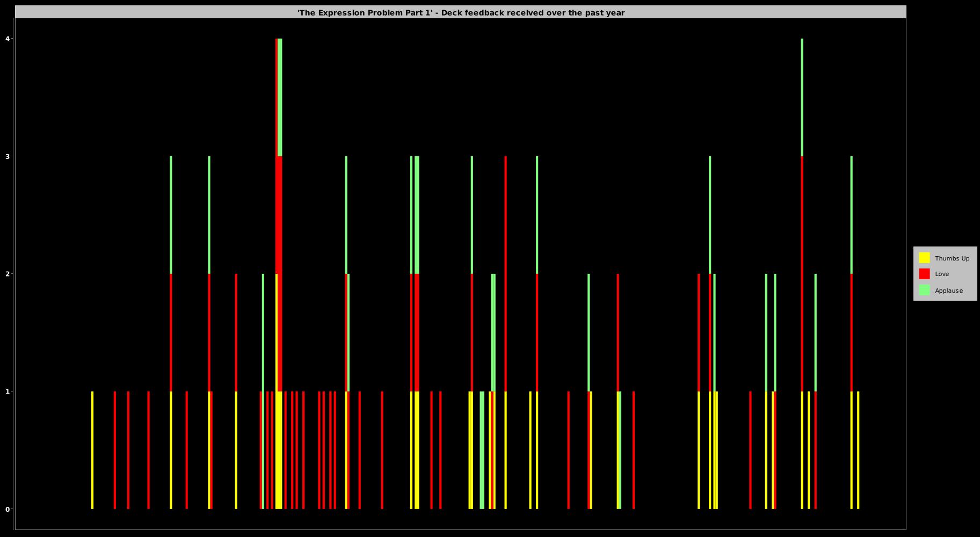Click the y-axis tick label 1

tap(8, 391)
